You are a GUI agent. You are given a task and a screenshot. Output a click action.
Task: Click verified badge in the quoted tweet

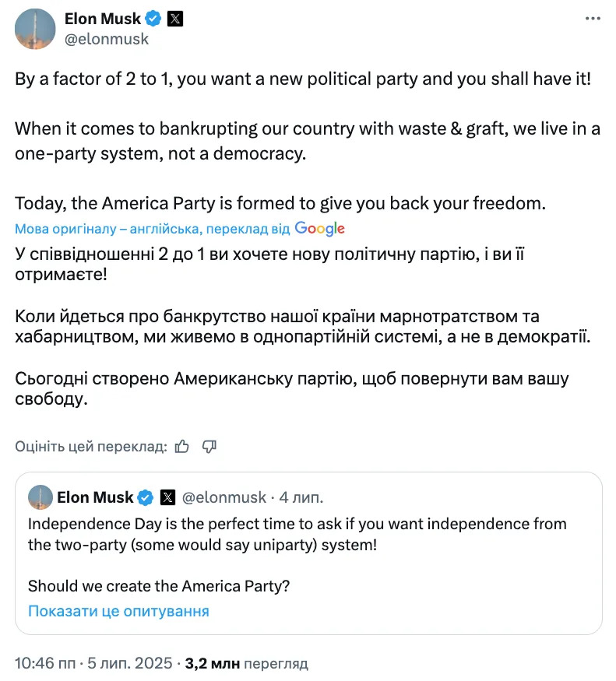click(146, 498)
